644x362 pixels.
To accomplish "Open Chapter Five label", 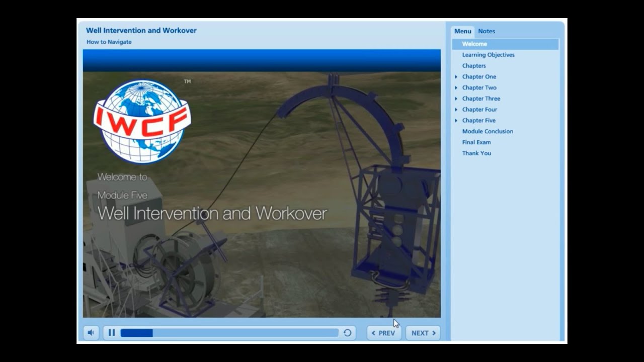I will click(x=479, y=121).
